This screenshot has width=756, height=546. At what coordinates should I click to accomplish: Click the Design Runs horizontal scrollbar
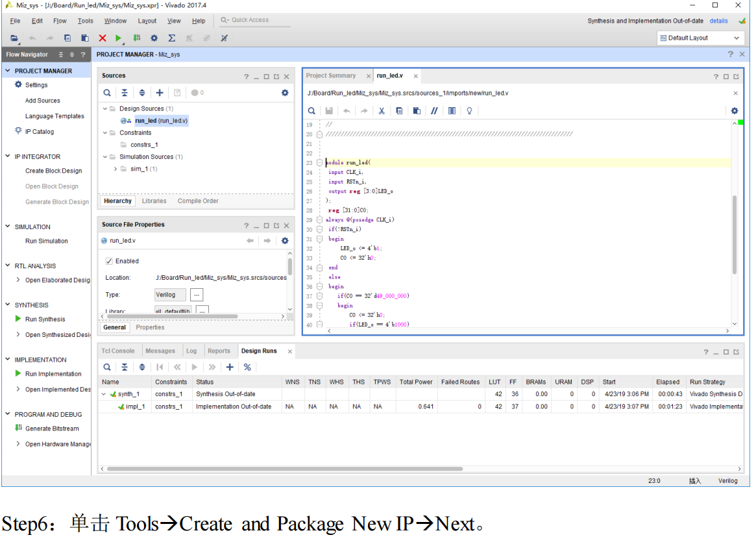(284, 469)
